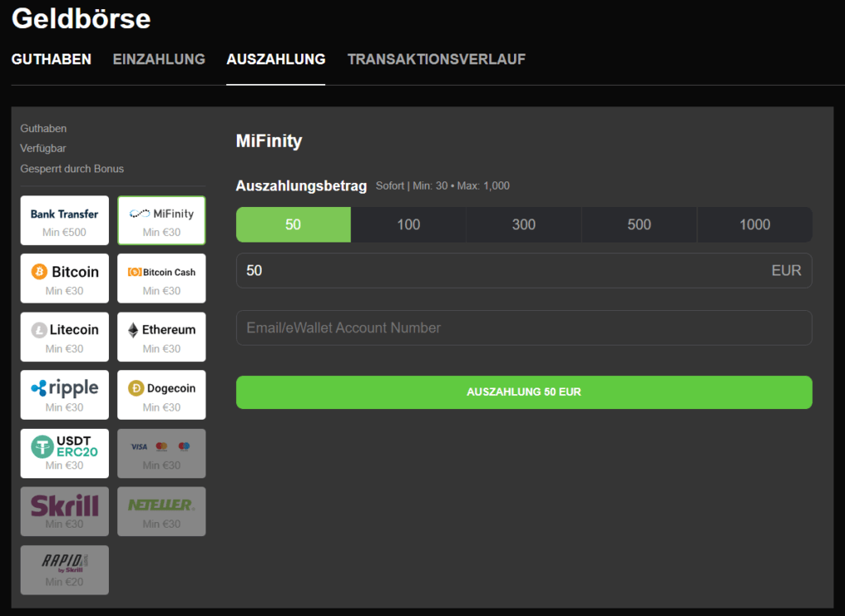Select the Ripple payment tile
Viewport: 845px width, 616px height.
click(64, 395)
